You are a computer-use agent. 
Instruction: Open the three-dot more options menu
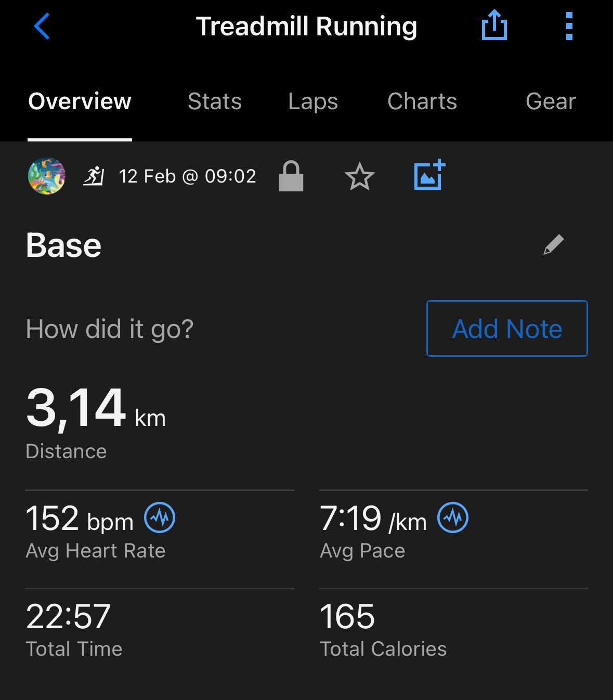click(x=569, y=26)
